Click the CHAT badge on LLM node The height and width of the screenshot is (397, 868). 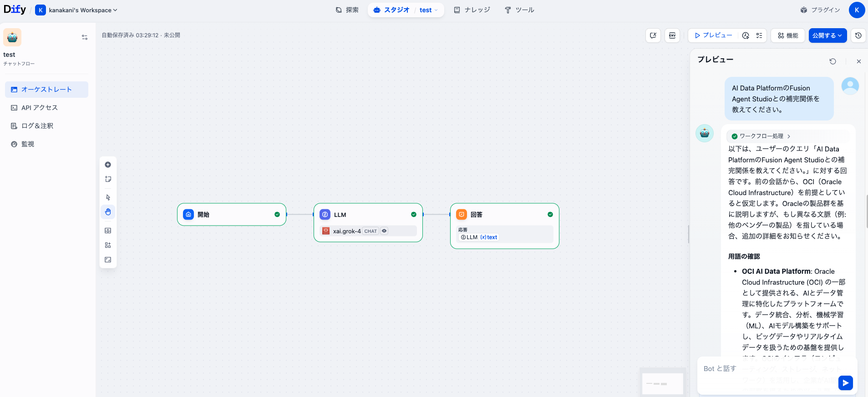(371, 231)
